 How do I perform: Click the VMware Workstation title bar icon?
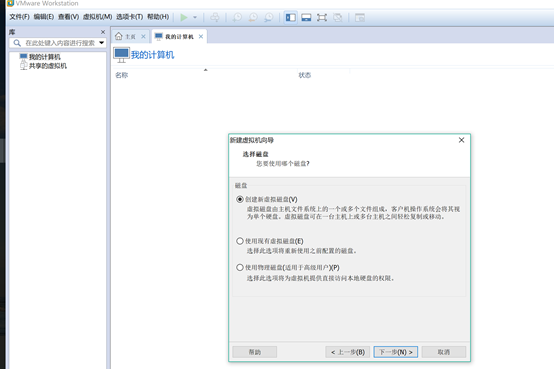[10, 3]
